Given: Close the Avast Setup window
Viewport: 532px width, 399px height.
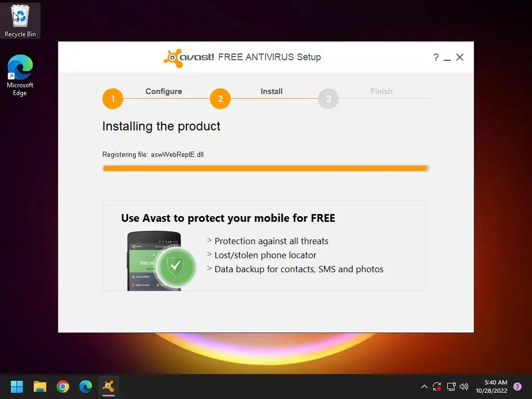Looking at the screenshot, I should click(x=460, y=57).
